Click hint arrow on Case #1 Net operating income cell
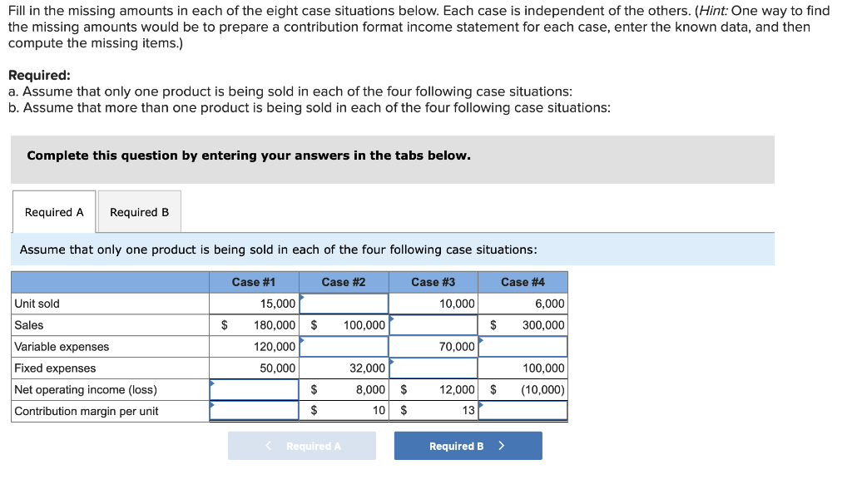 211,383
